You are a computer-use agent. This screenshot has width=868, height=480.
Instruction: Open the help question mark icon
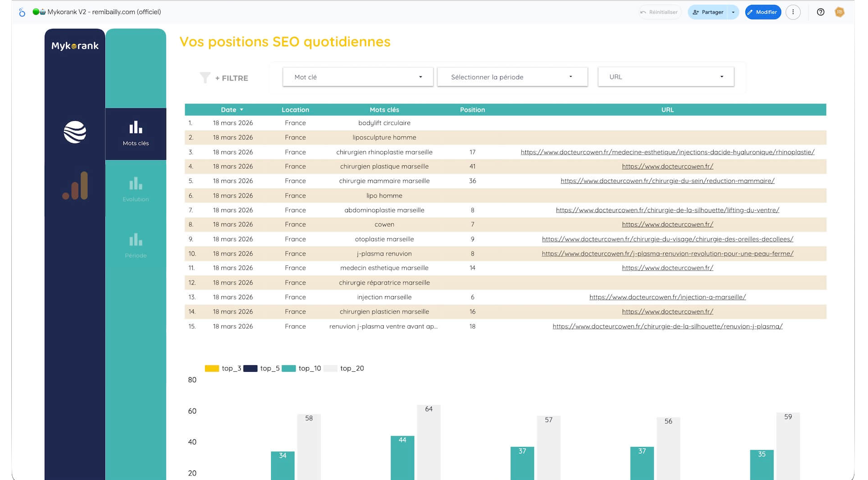tap(820, 12)
